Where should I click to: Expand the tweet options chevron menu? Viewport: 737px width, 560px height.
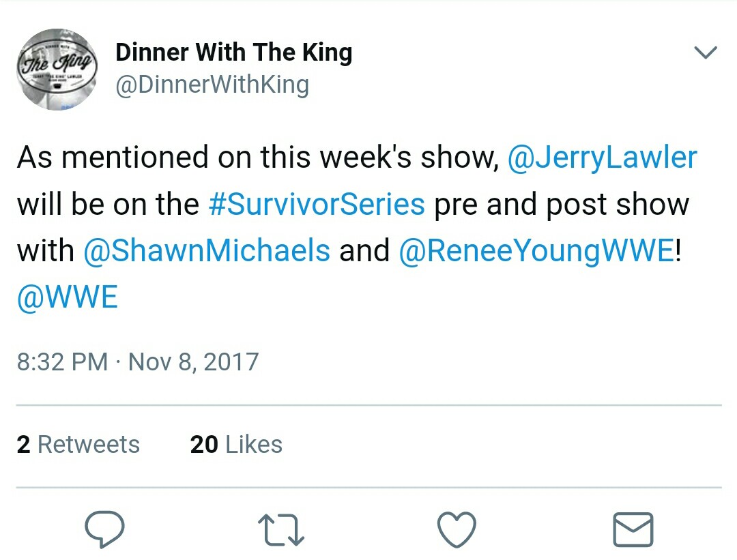pos(705,53)
